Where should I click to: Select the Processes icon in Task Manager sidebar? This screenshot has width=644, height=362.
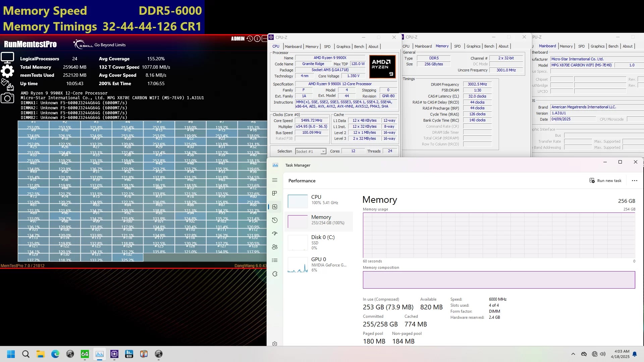275,193
